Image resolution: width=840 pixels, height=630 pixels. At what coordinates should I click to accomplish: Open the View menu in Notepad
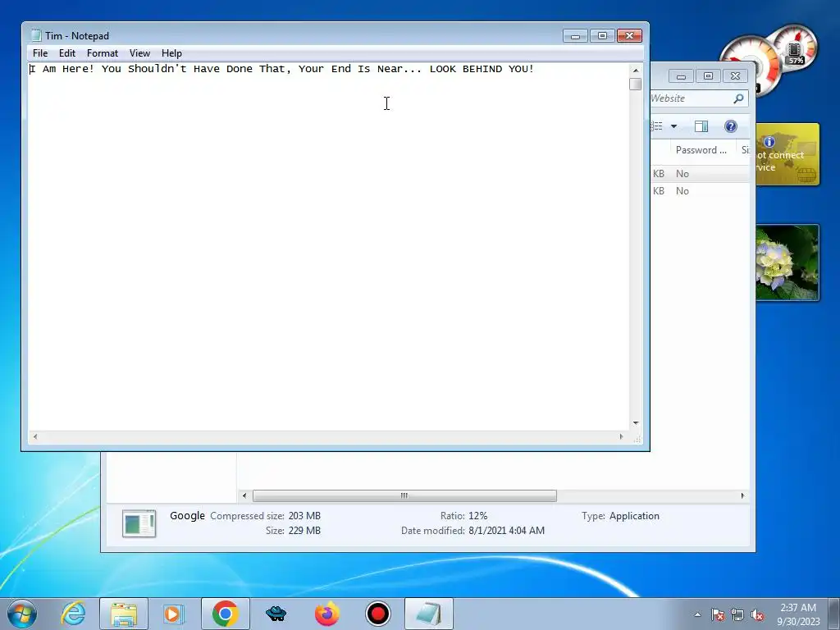[x=139, y=53]
